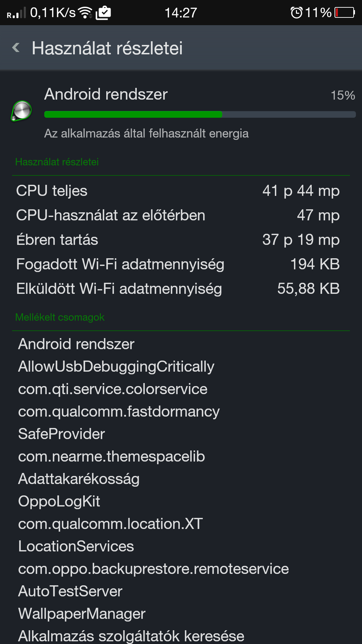
Task: Tap the 14:27 clock in status bar
Action: tap(181, 13)
